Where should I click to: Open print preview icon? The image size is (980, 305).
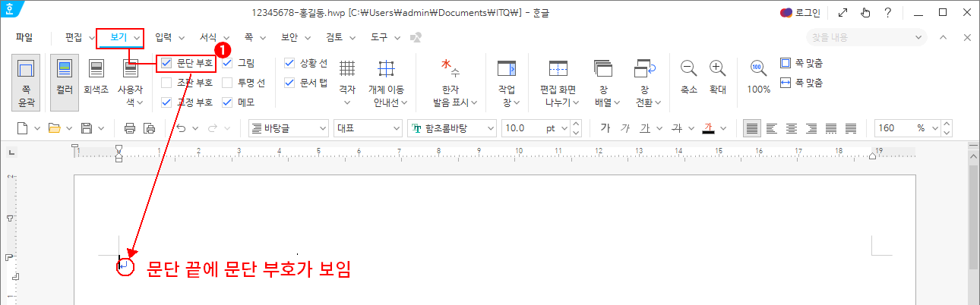pos(149,128)
